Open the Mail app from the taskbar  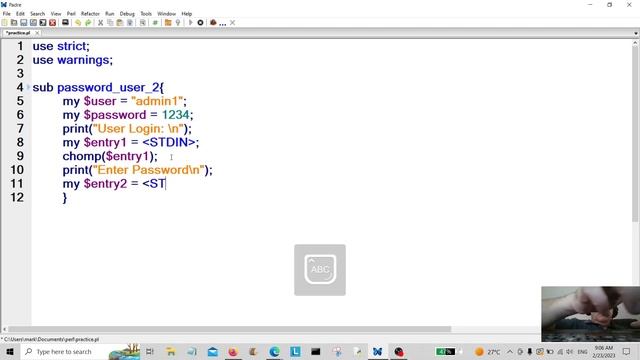pyautogui.click(x=213, y=351)
